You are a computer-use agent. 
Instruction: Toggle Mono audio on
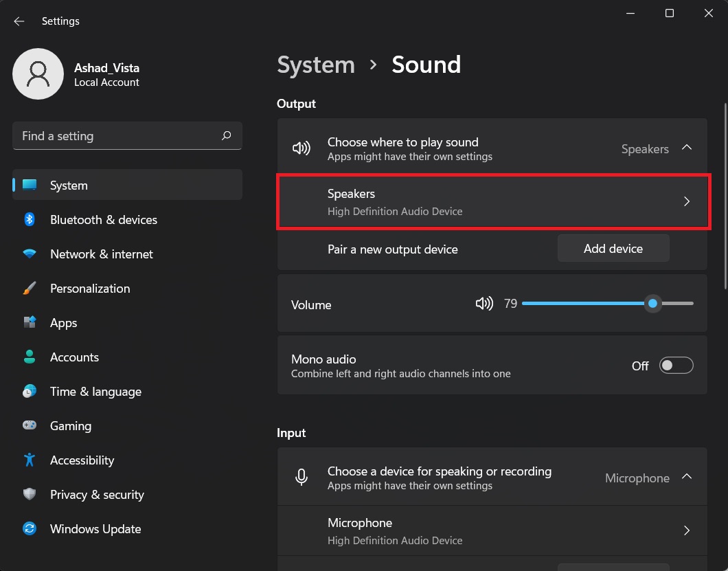(676, 365)
